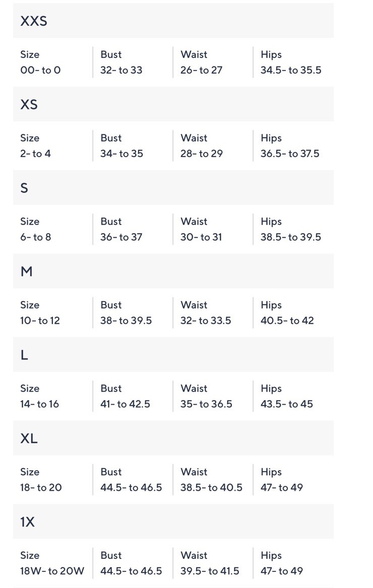Screen dimensions: 373x588
Task: Click the XXS size value 00- to 0
Action: [x=40, y=70]
